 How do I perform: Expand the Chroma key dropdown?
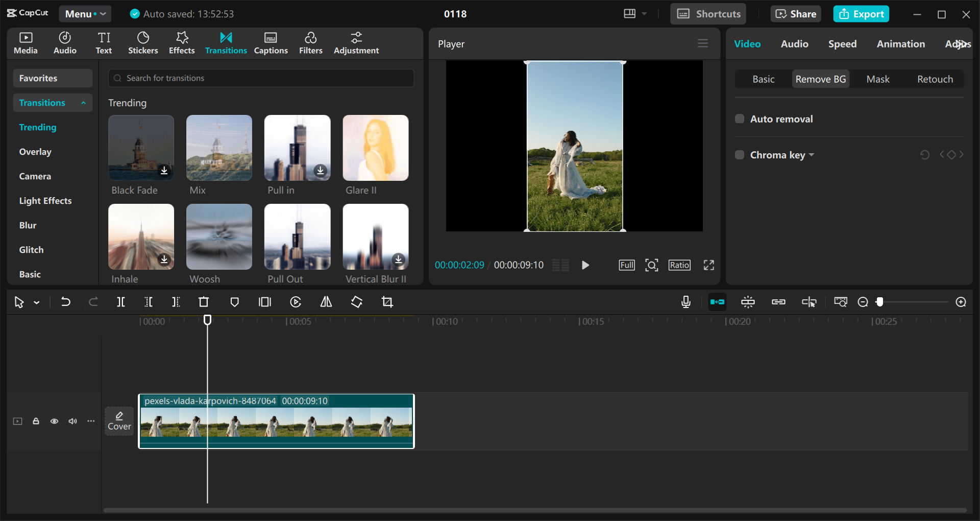click(812, 155)
